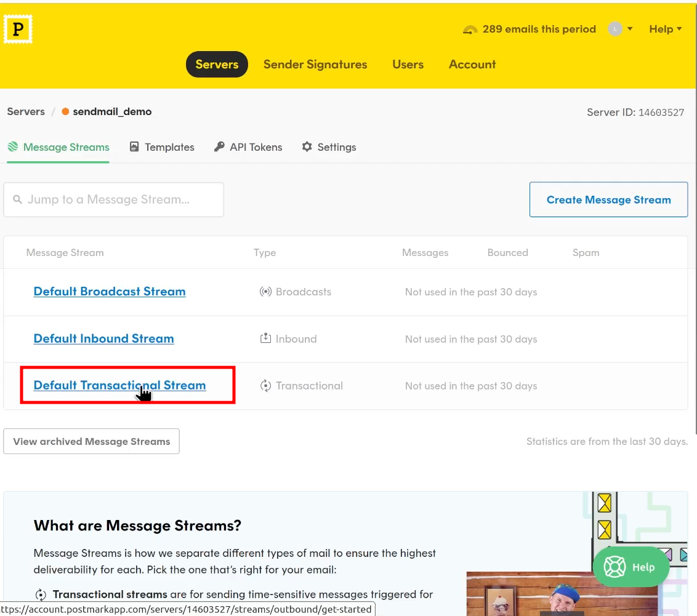697x616 pixels.
Task: Focus the Jump to a Message Stream field
Action: 114,200
